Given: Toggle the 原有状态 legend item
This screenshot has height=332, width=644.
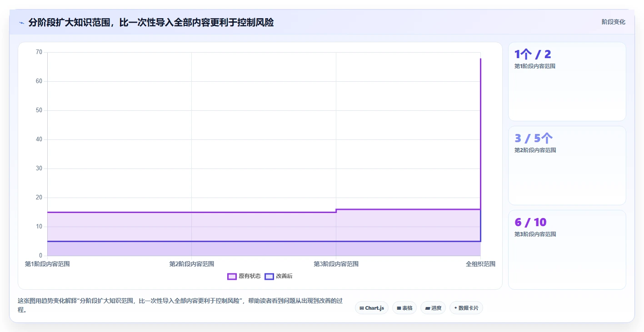Looking at the screenshot, I should coord(244,276).
